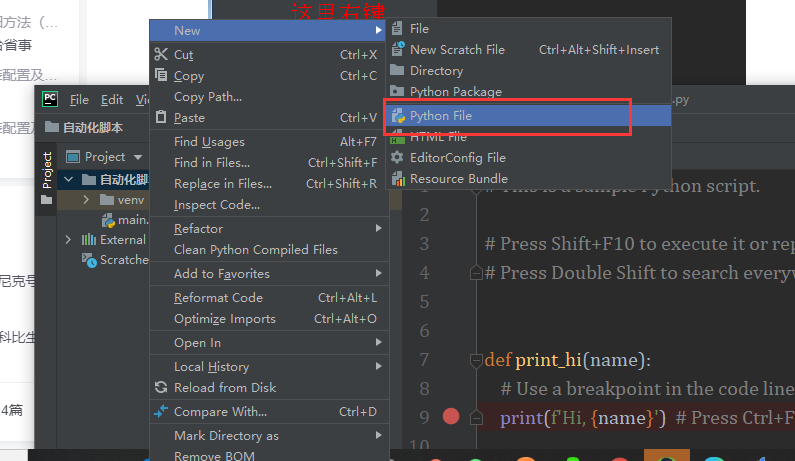
Task: Fold the print_hi function at line 7
Action: [476, 360]
